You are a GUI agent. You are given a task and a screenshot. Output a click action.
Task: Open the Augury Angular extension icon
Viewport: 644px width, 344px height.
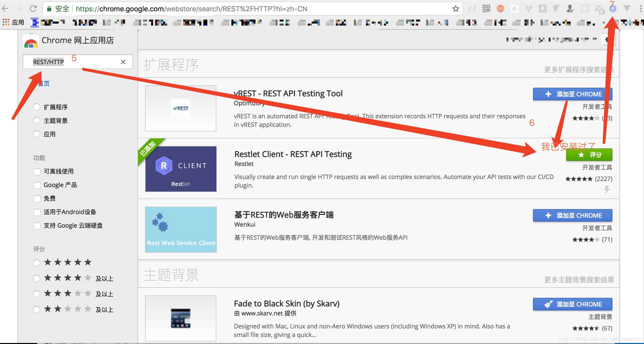point(528,9)
